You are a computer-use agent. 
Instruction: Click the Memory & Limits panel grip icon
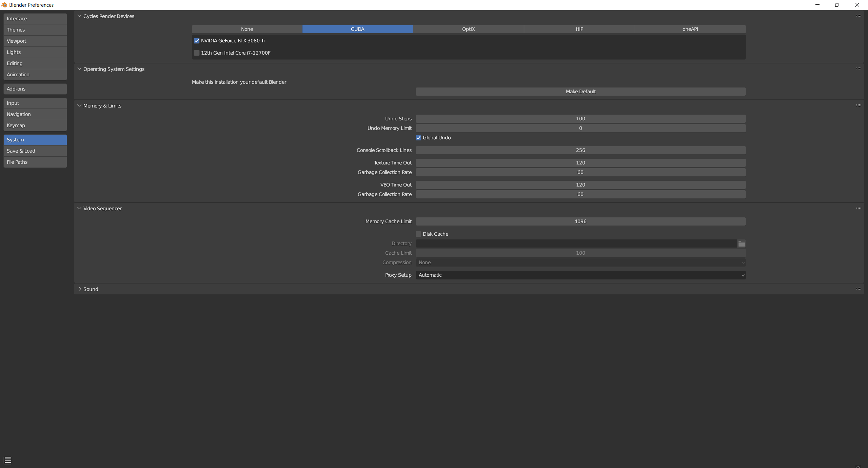click(x=859, y=105)
